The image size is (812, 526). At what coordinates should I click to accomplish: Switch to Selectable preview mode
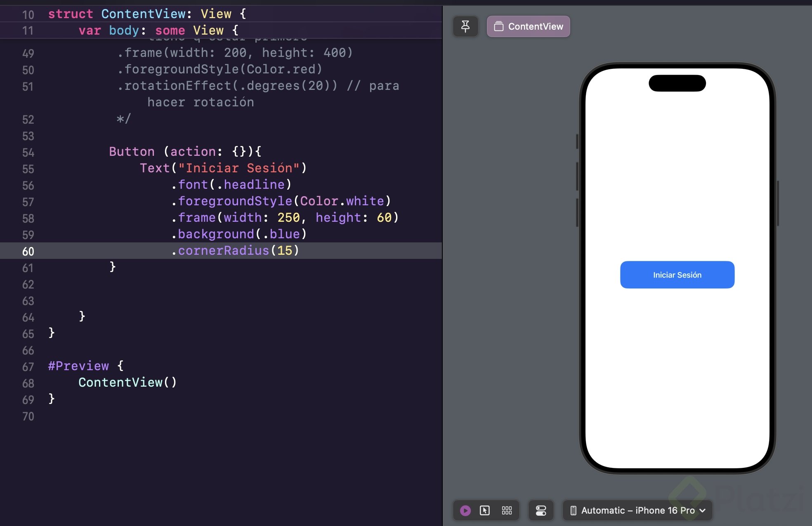point(485,511)
